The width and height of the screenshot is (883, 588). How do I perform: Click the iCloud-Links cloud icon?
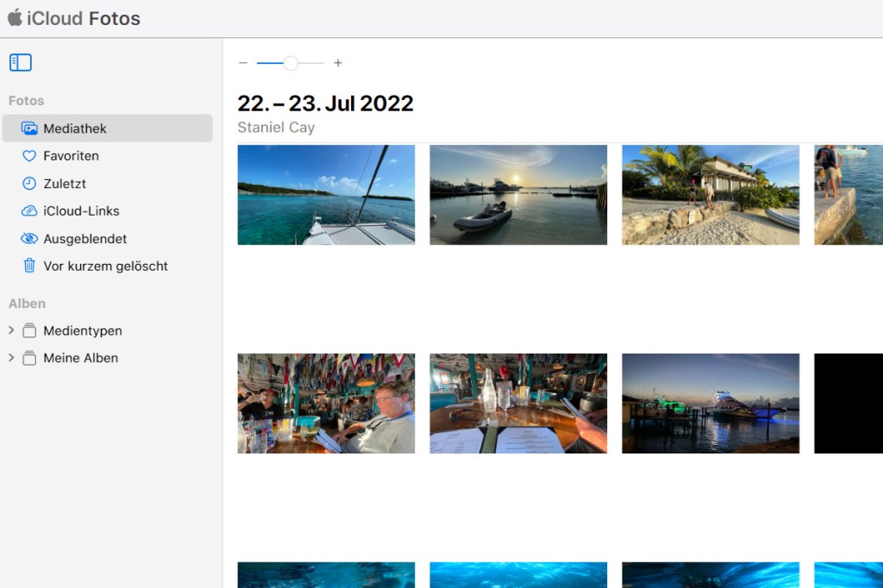point(29,211)
